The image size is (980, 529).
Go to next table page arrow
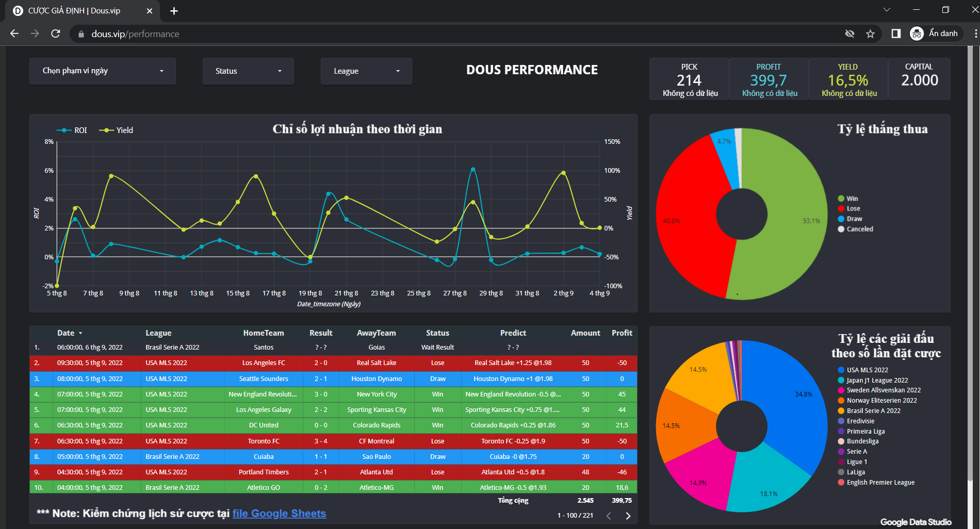pos(628,516)
